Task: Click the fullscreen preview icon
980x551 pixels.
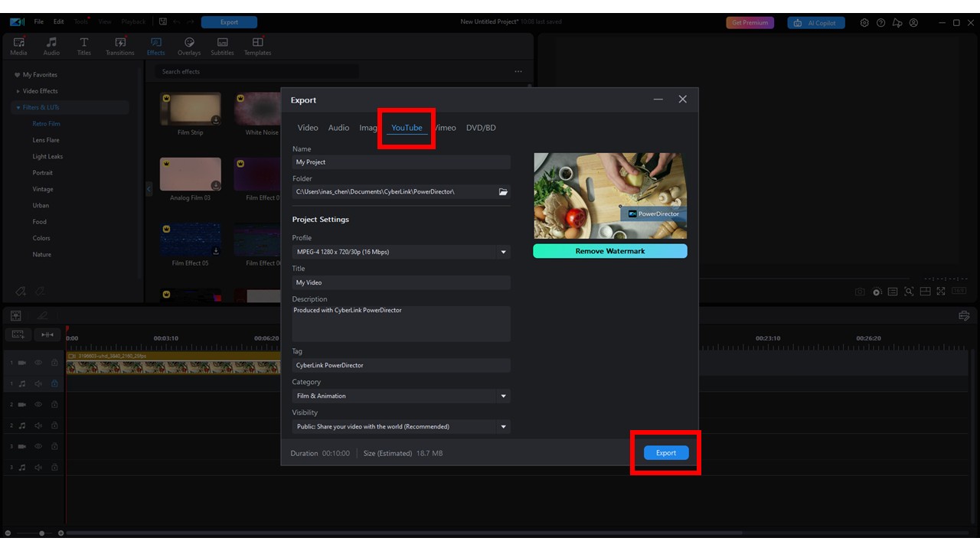Action: coord(941,292)
